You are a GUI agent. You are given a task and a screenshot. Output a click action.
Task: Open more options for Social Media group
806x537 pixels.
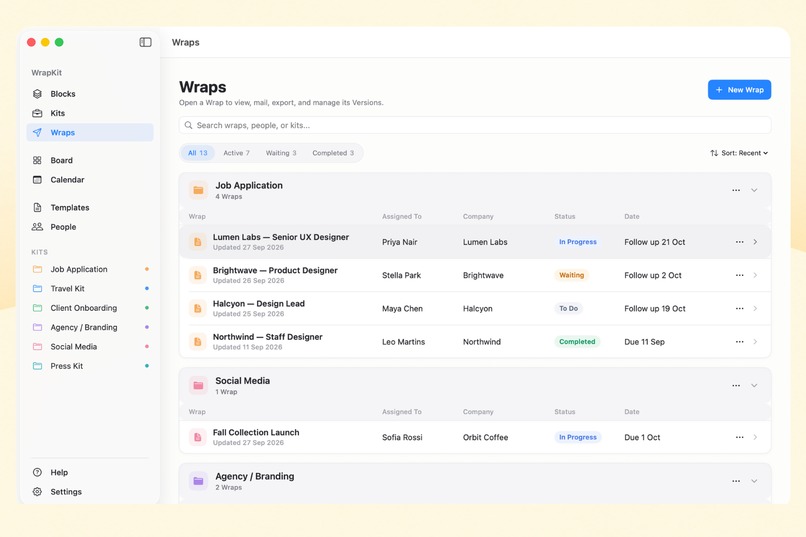(x=736, y=385)
